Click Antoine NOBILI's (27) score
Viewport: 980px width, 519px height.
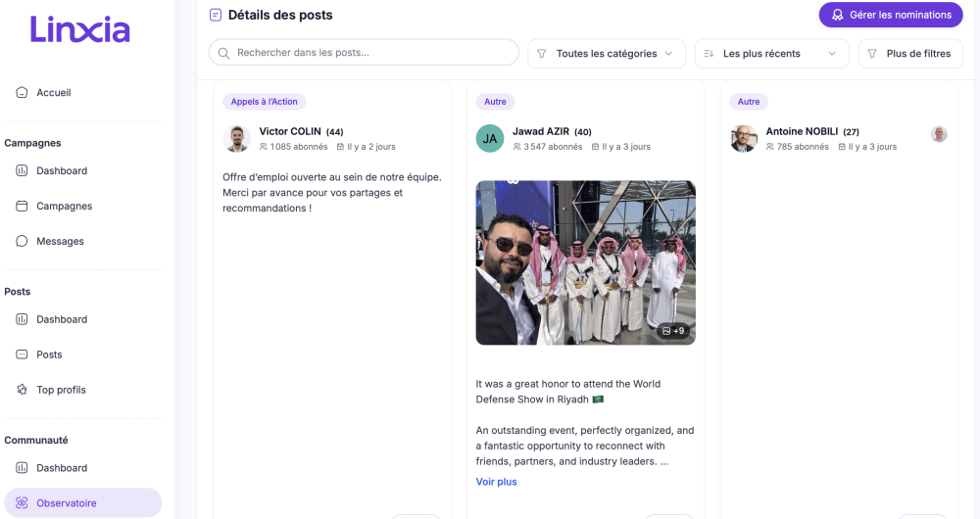(x=852, y=132)
